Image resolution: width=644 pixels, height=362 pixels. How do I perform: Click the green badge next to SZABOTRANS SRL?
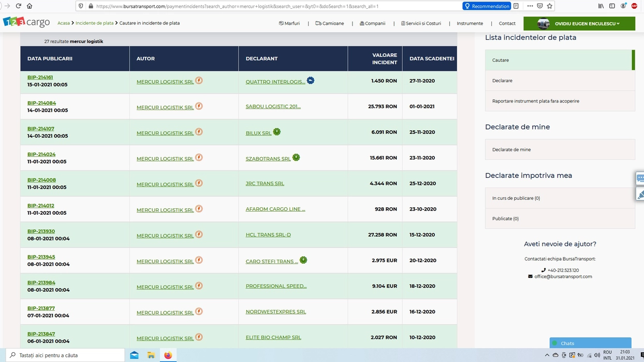coord(296,157)
